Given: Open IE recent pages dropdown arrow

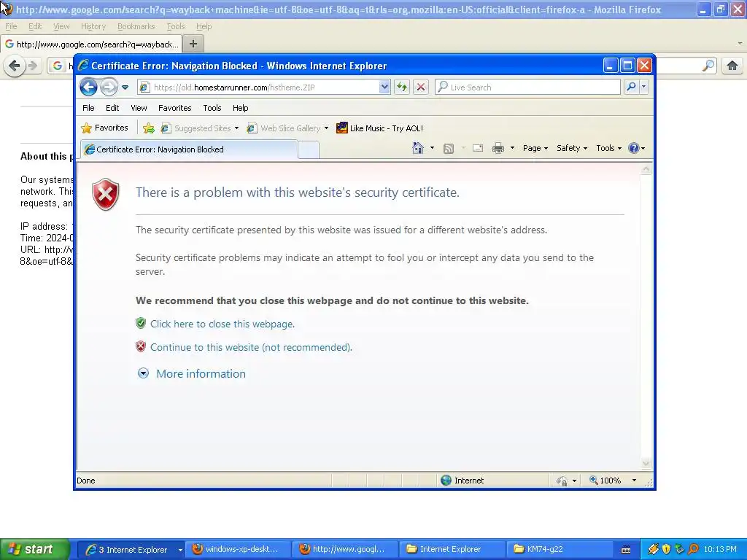Looking at the screenshot, I should [x=125, y=87].
